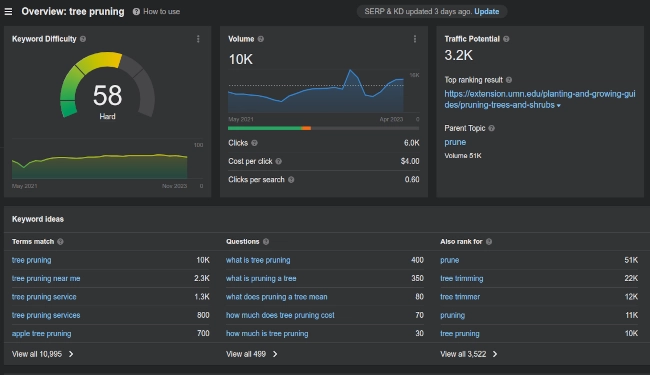Open 'how much does tree pruning cost'
This screenshot has height=375, width=650.
[280, 315]
